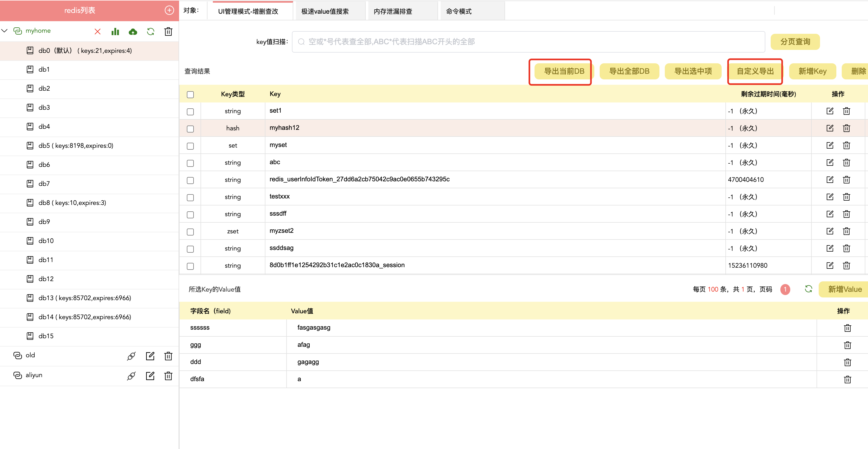Check the select-all header checkbox

pos(190,94)
